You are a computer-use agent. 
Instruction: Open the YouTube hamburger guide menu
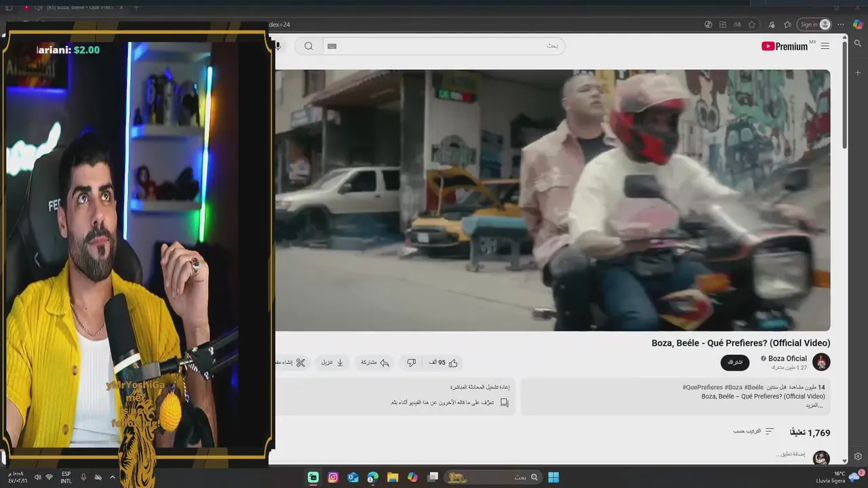pyautogui.click(x=825, y=46)
